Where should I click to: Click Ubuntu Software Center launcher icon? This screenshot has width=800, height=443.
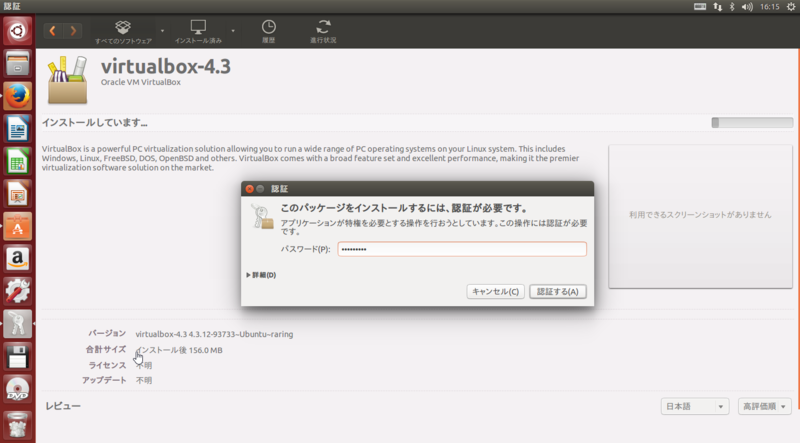click(17, 227)
